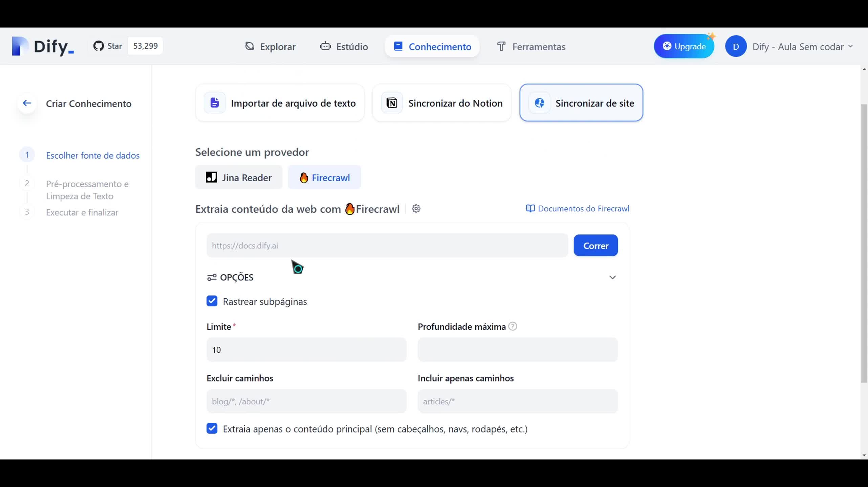The height and width of the screenshot is (487, 868).
Task: Click the help icon next to Profundidade máxima
Action: click(x=512, y=326)
